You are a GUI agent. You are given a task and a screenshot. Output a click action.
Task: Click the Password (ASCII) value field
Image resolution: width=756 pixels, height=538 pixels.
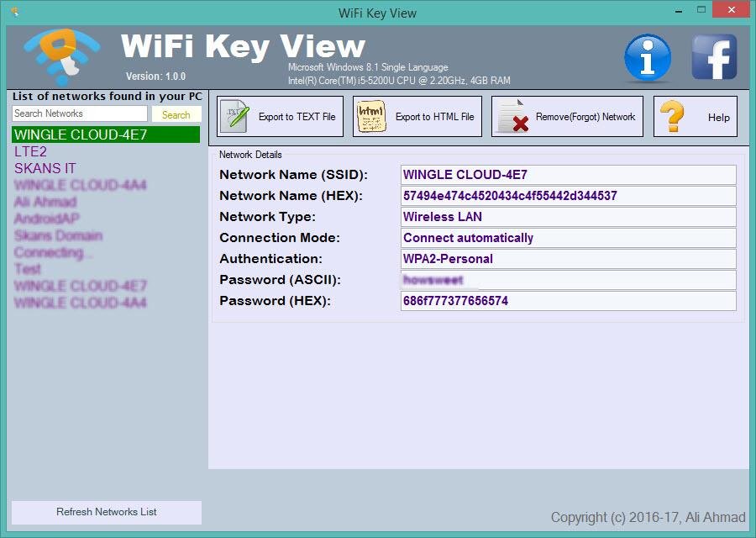569,280
